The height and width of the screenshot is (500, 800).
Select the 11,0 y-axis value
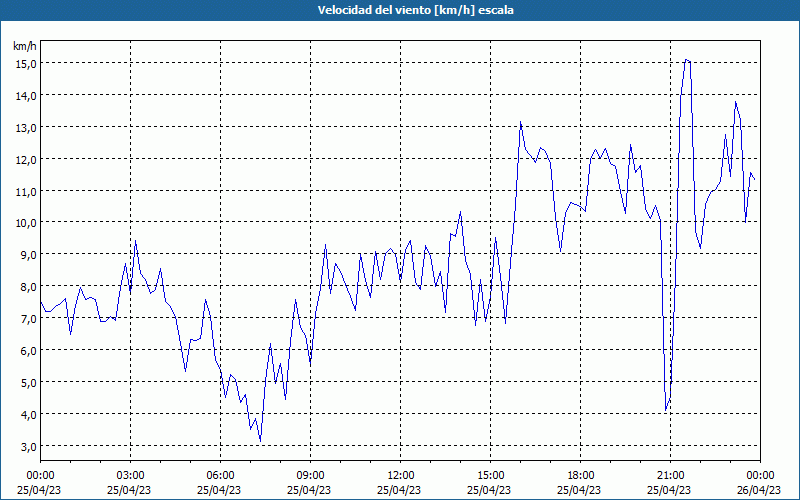26,191
